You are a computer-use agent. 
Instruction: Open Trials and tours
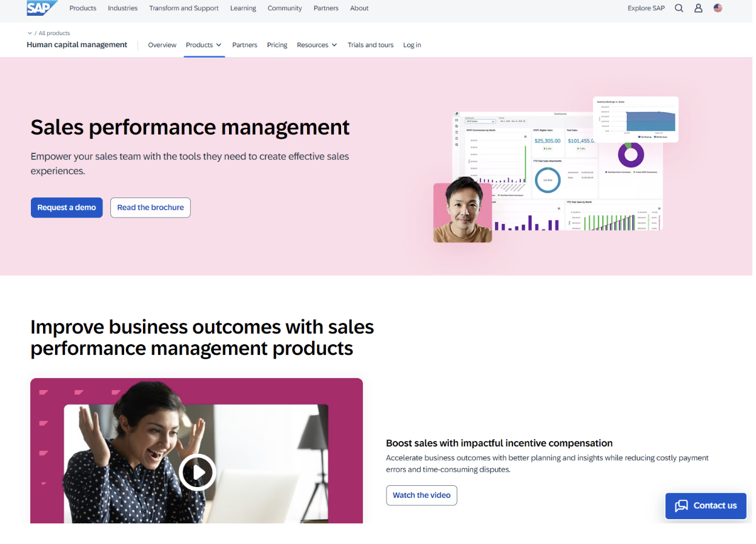coord(370,45)
